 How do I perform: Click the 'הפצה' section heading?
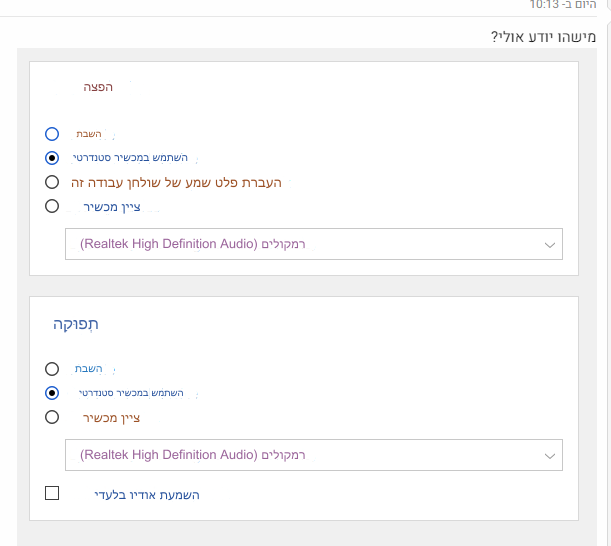(x=98, y=87)
